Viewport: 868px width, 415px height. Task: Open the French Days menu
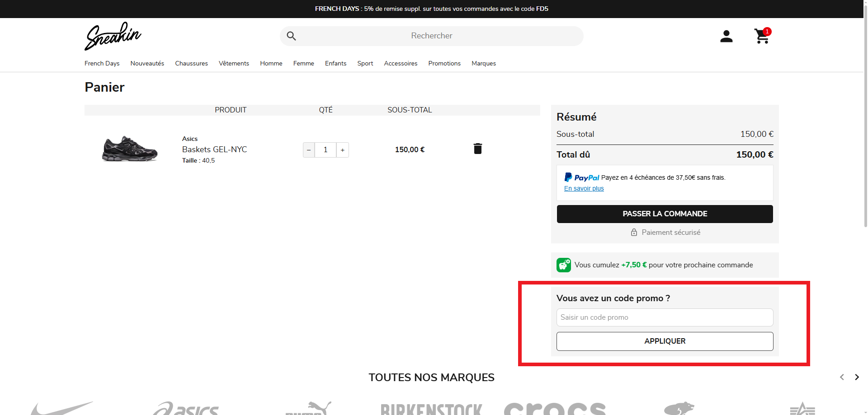(102, 63)
